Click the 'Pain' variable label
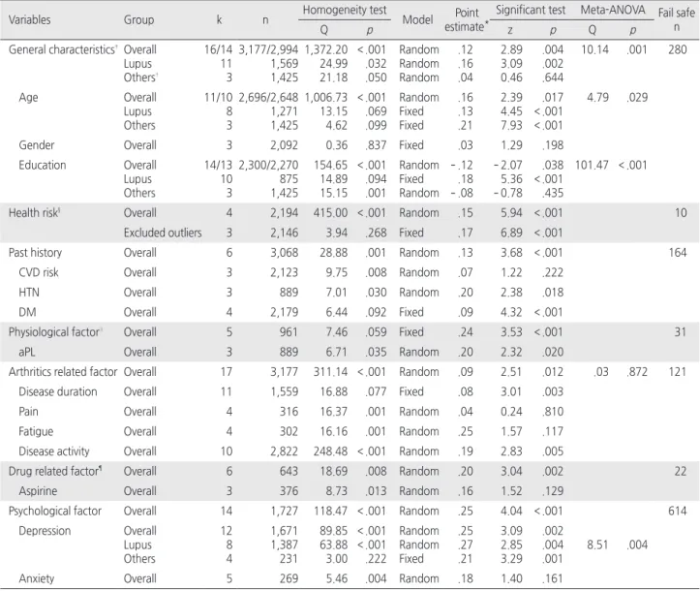This screenshot has width=700, height=591. pos(28,412)
